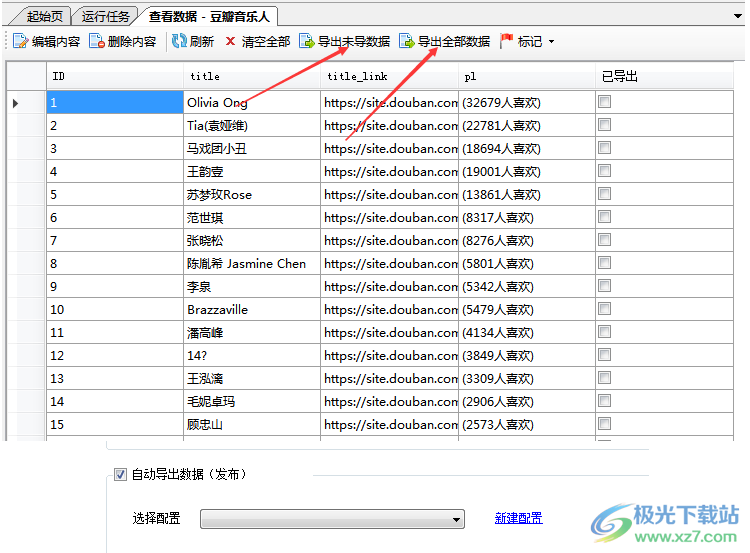This screenshot has width=750, height=553.
Task: Select cell with title 王韵壹
Action: click(x=252, y=171)
